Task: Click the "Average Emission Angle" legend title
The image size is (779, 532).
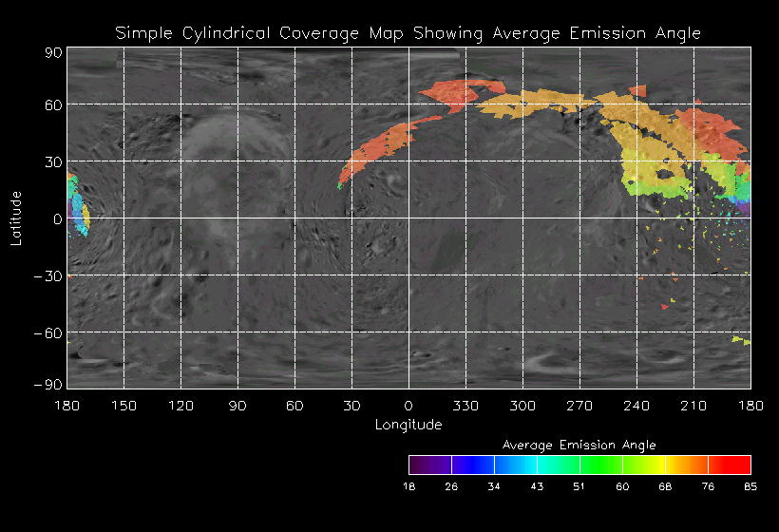Action: [x=579, y=445]
